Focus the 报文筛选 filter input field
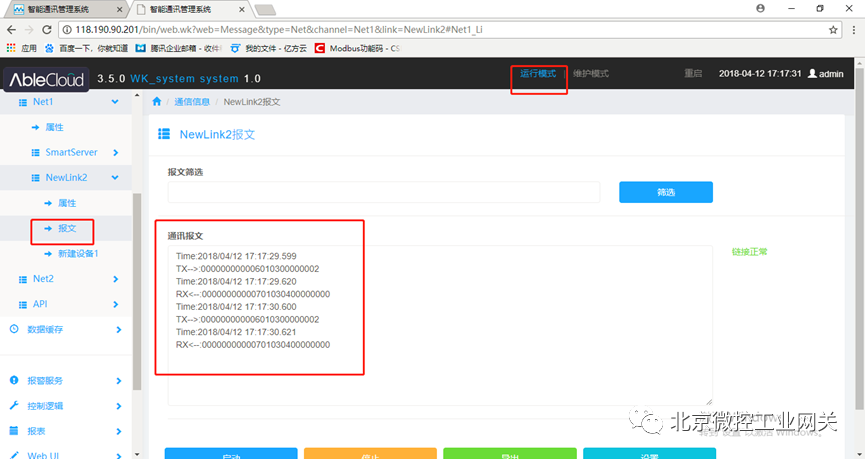 tap(383, 192)
